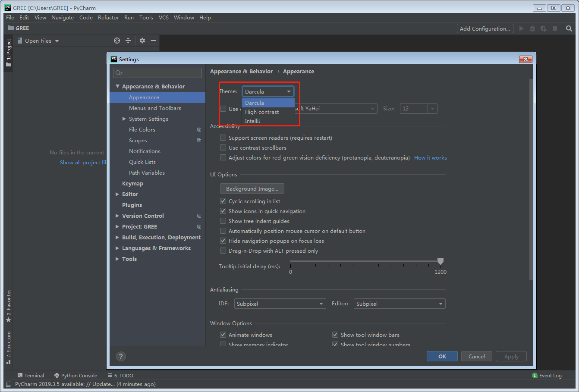Open the font Size dropdown
The height and width of the screenshot is (392, 579).
pos(419,109)
